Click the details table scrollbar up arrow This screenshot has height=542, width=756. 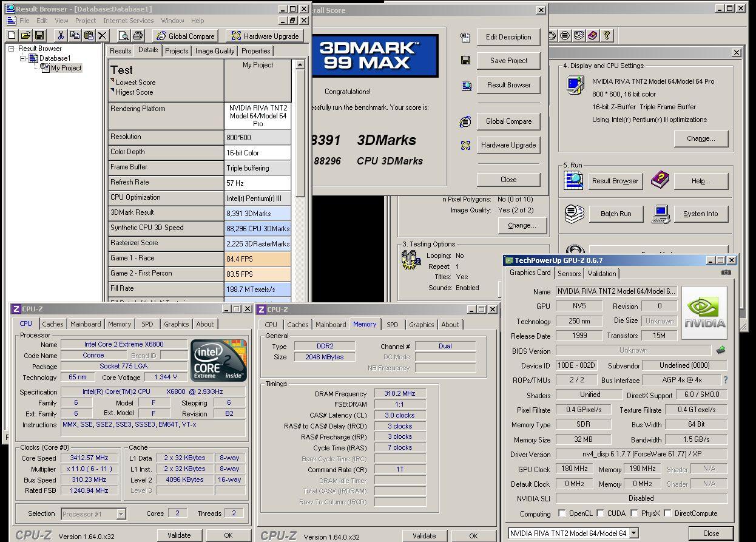pyautogui.click(x=300, y=65)
